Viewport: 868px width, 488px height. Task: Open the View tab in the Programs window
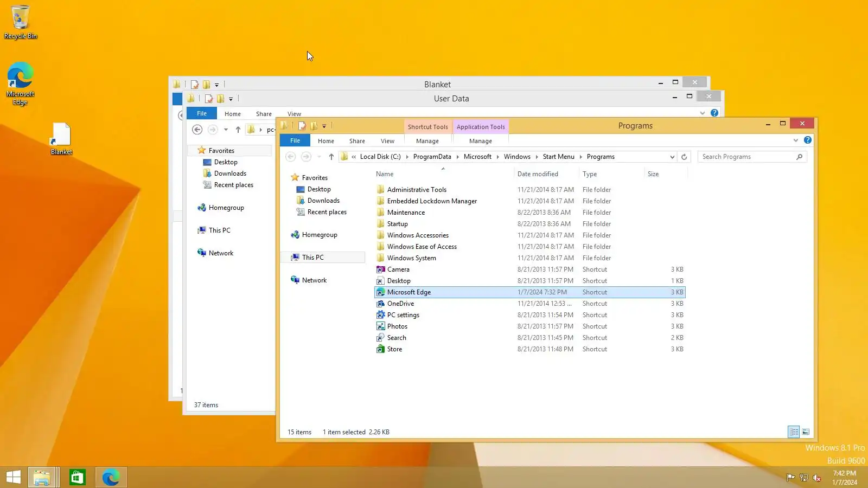(x=387, y=141)
